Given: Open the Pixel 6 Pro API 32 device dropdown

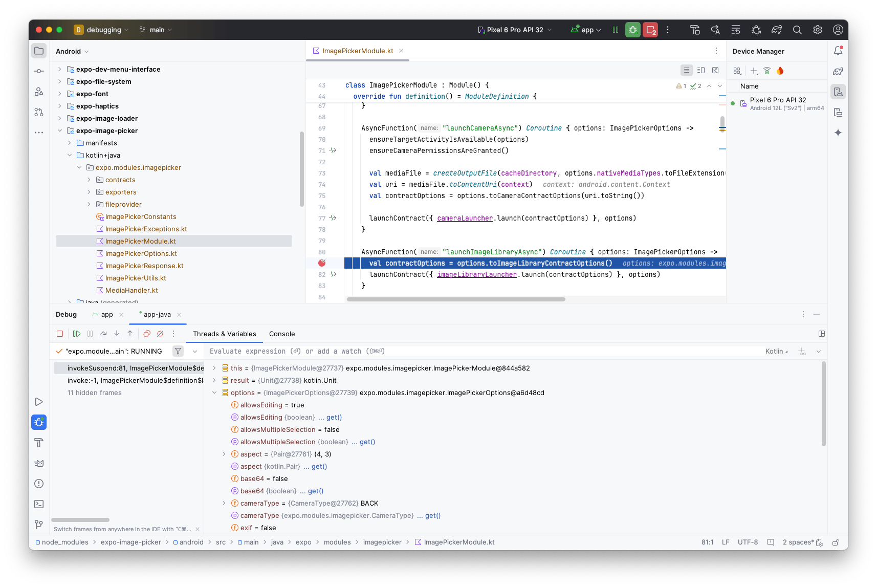Looking at the screenshot, I should [514, 30].
